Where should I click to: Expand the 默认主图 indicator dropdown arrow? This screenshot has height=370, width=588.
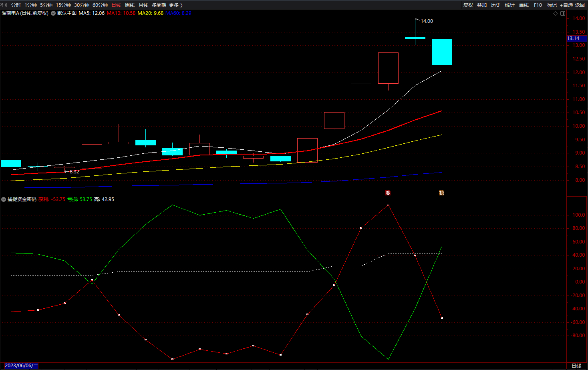click(x=53, y=13)
